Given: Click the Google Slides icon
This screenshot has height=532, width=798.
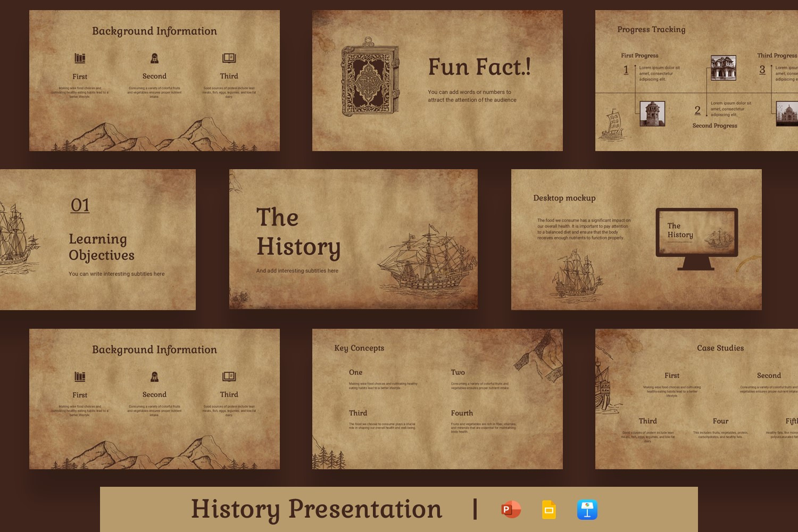Looking at the screenshot, I should coord(548,510).
